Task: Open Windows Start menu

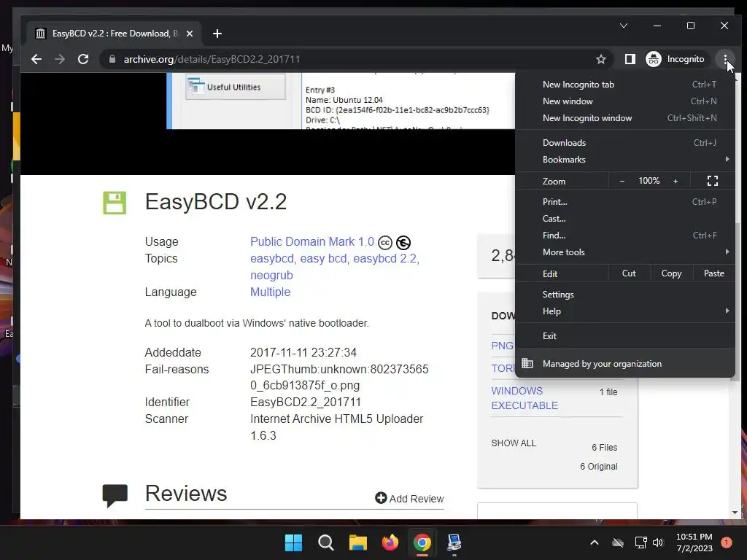Action: coord(293,542)
